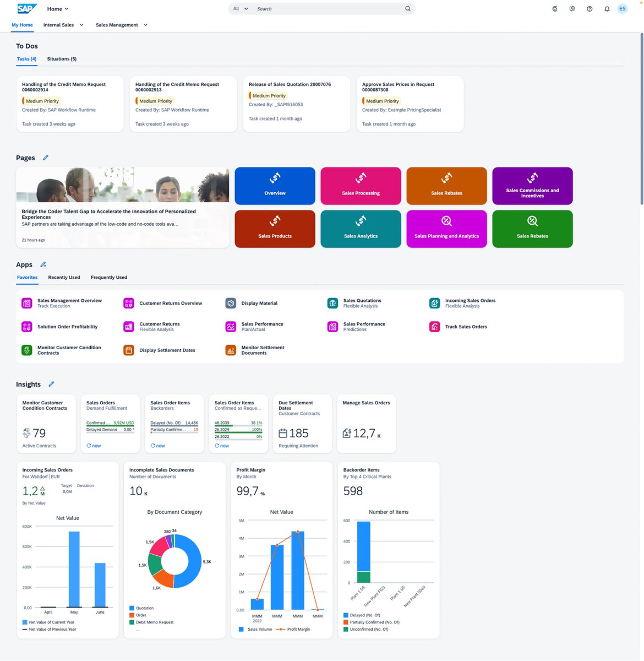
Task: Open Sales Planning and Analytics tile
Action: pos(446,229)
